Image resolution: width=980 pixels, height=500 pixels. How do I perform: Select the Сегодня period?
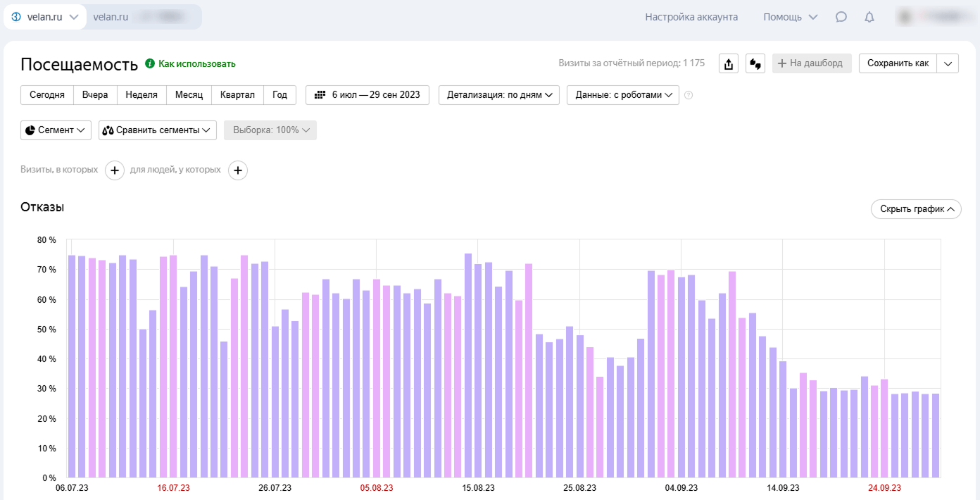pos(47,95)
